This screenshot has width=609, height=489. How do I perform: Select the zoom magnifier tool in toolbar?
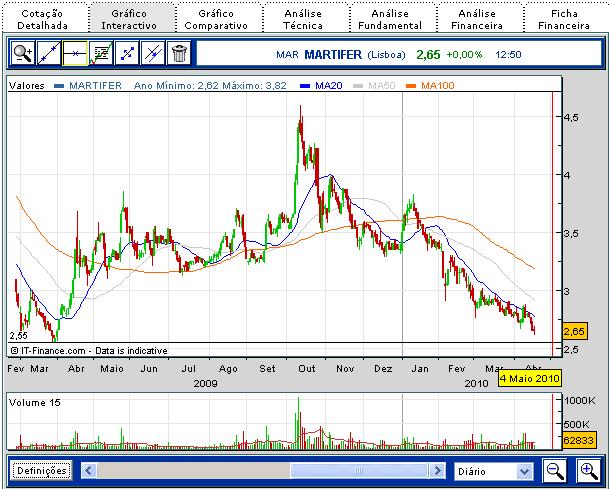[x=22, y=54]
